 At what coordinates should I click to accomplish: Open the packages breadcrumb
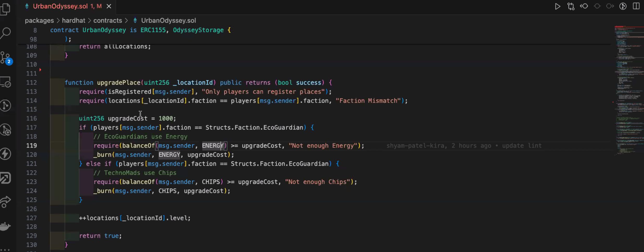click(x=39, y=20)
